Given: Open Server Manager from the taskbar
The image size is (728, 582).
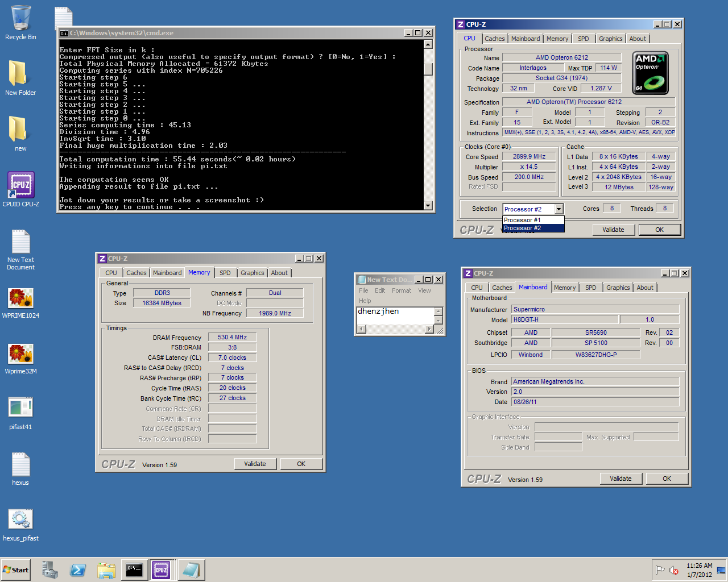Looking at the screenshot, I should [50, 570].
